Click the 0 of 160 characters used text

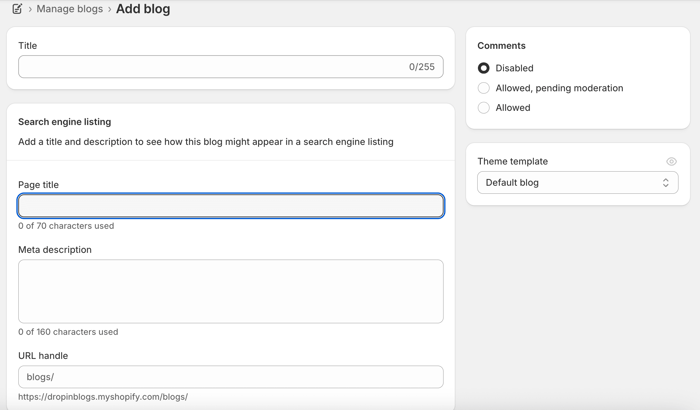click(68, 332)
